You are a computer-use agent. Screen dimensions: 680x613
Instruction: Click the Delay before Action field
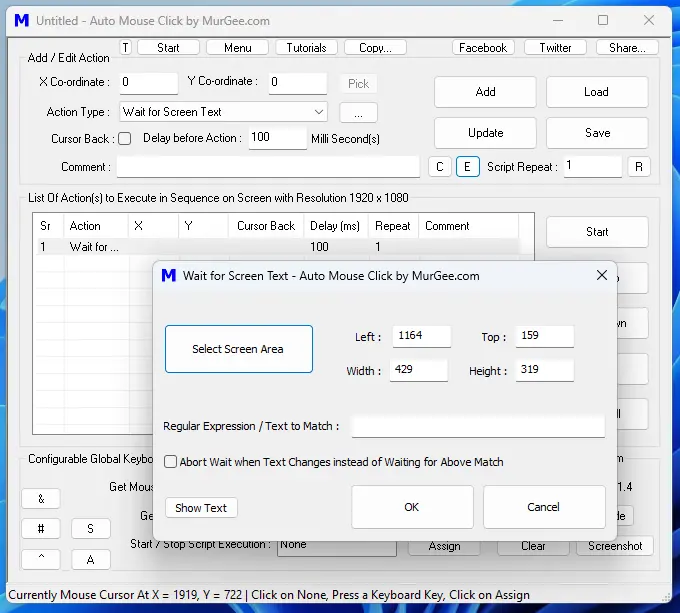click(x=278, y=138)
